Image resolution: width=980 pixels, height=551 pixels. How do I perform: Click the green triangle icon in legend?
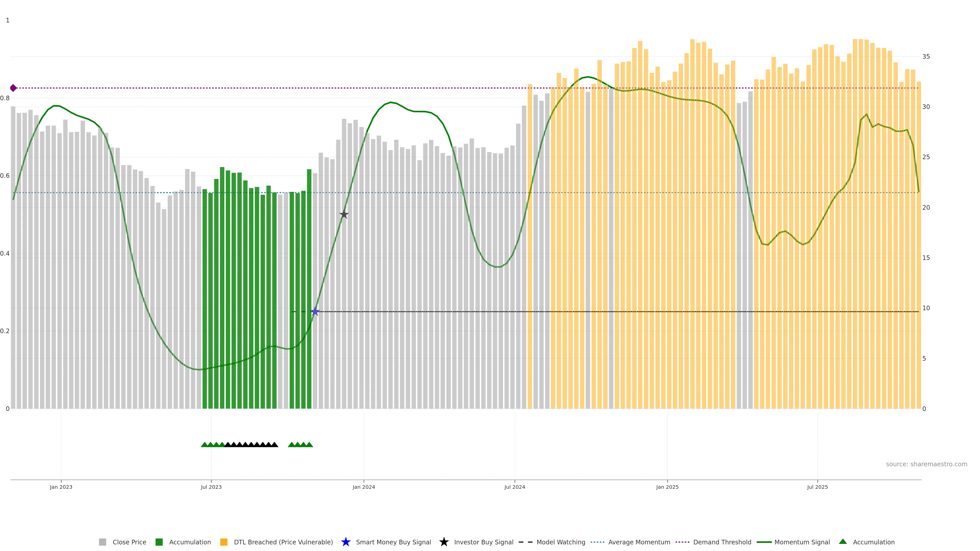[x=843, y=542]
